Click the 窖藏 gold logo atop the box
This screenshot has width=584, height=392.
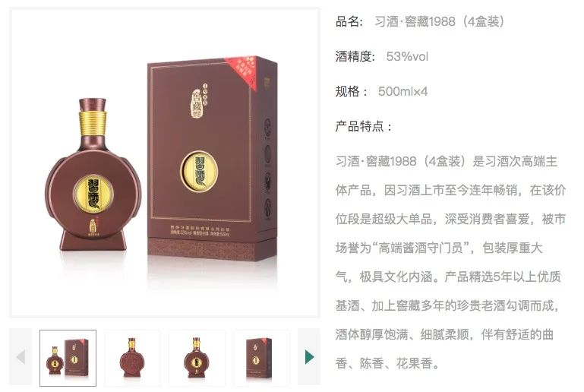coord(199,100)
